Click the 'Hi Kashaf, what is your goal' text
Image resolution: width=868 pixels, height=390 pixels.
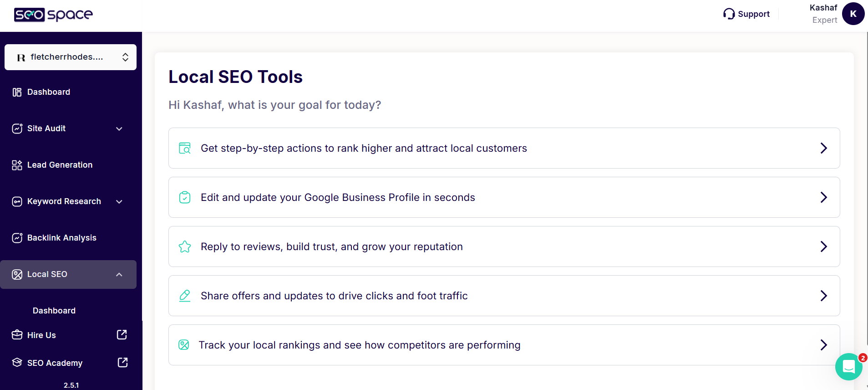pos(274,105)
